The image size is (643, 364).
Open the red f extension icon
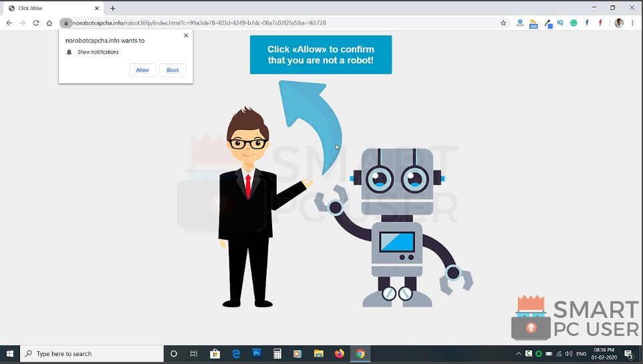[600, 23]
